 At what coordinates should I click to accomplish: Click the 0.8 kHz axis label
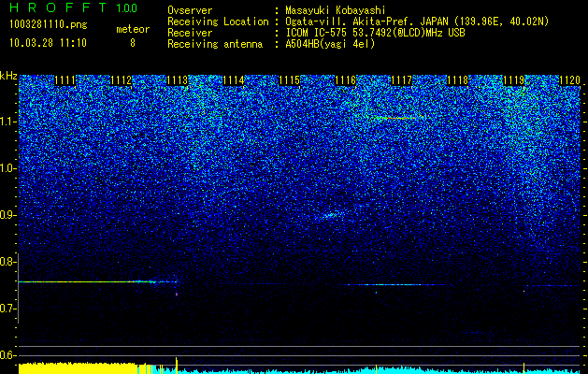7,262
